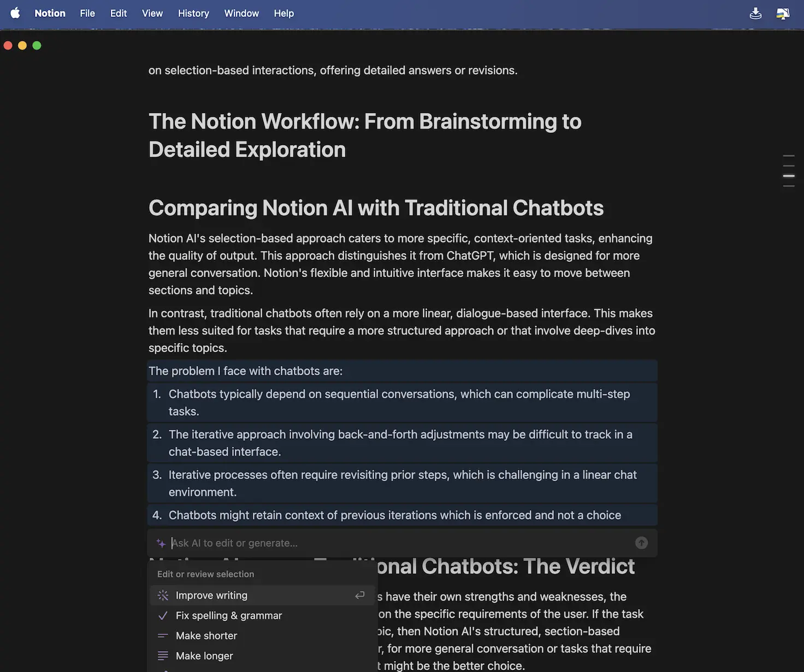Click the table of contents outline on right edge

(789, 171)
